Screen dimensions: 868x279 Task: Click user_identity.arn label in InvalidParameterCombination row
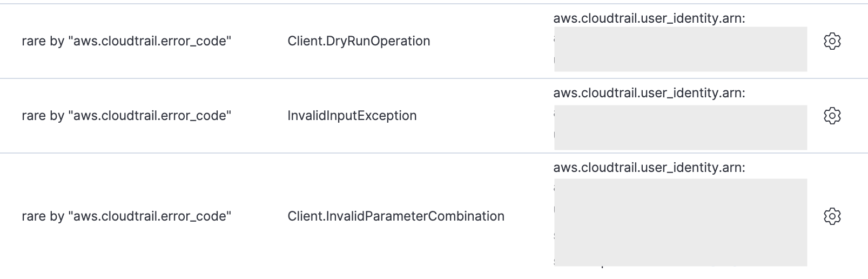[649, 168]
